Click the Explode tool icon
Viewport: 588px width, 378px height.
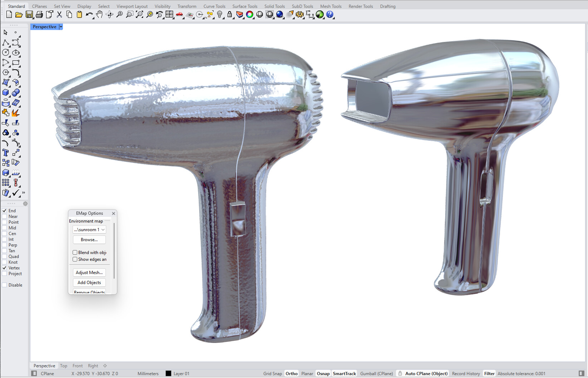click(x=15, y=113)
